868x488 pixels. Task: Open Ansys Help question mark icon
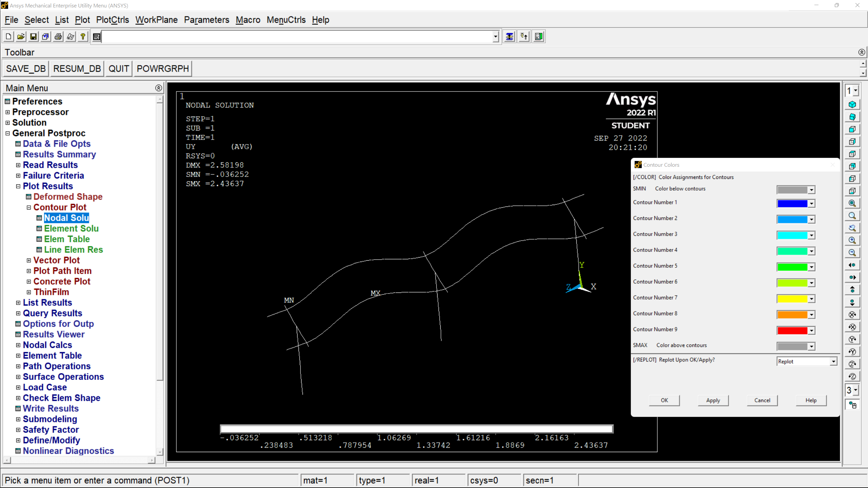[83, 37]
